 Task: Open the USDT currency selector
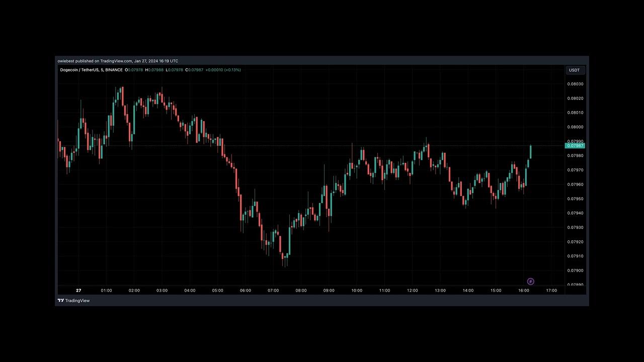click(x=574, y=70)
